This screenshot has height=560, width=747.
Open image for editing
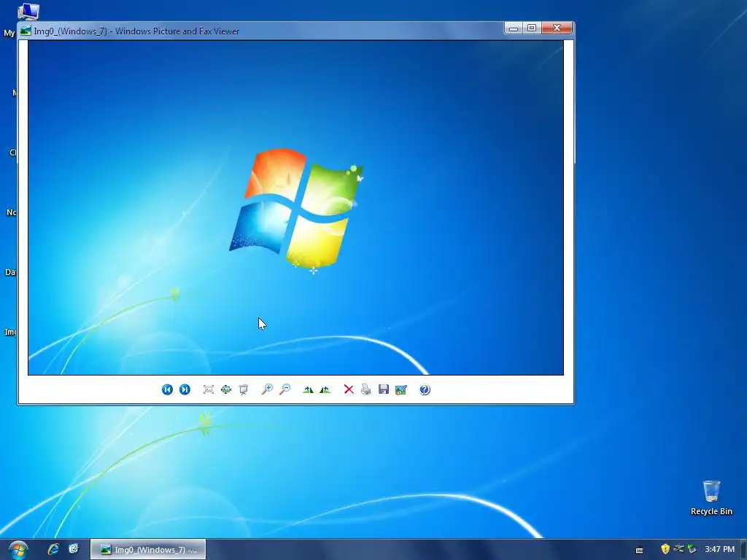pyautogui.click(x=401, y=389)
